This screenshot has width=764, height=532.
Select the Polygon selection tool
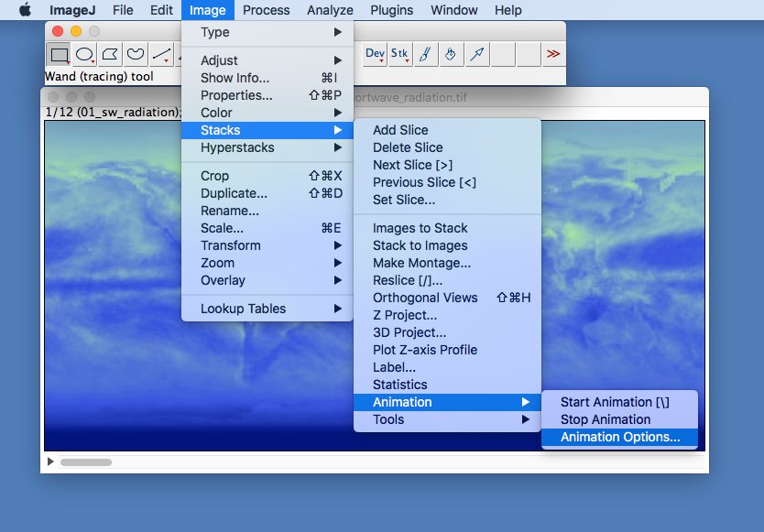pos(110,54)
